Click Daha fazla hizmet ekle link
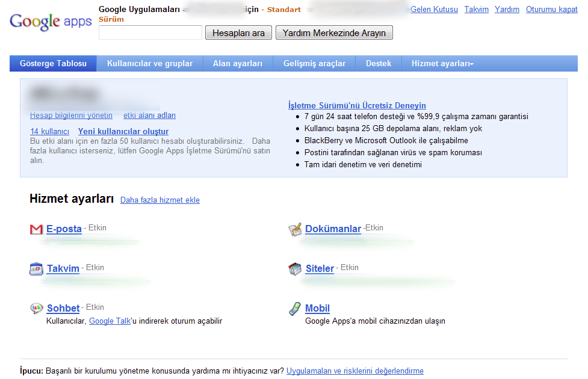 click(160, 200)
